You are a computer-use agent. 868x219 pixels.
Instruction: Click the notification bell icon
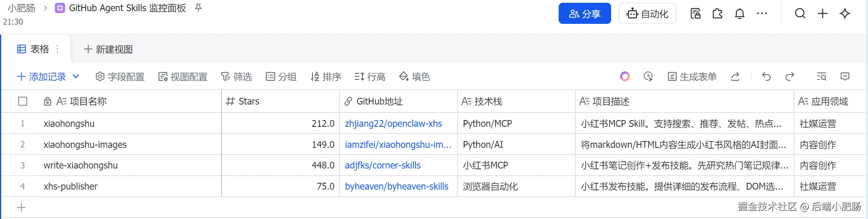(x=739, y=14)
